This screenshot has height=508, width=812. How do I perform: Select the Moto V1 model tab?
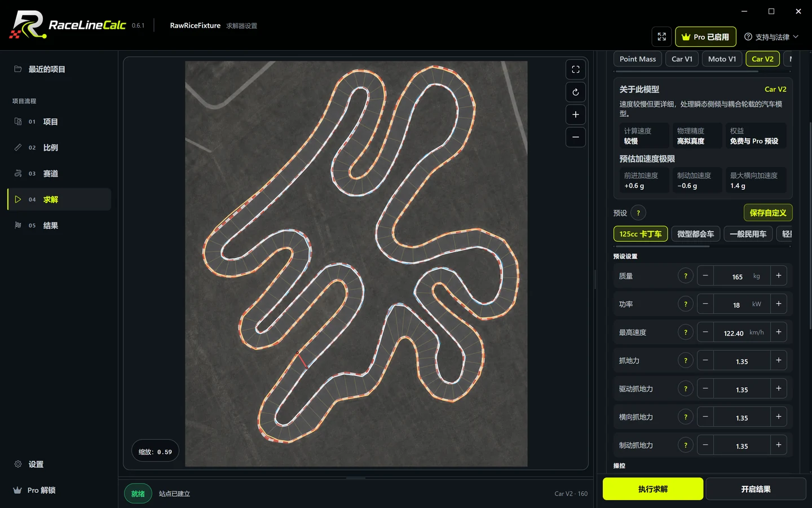coord(722,59)
